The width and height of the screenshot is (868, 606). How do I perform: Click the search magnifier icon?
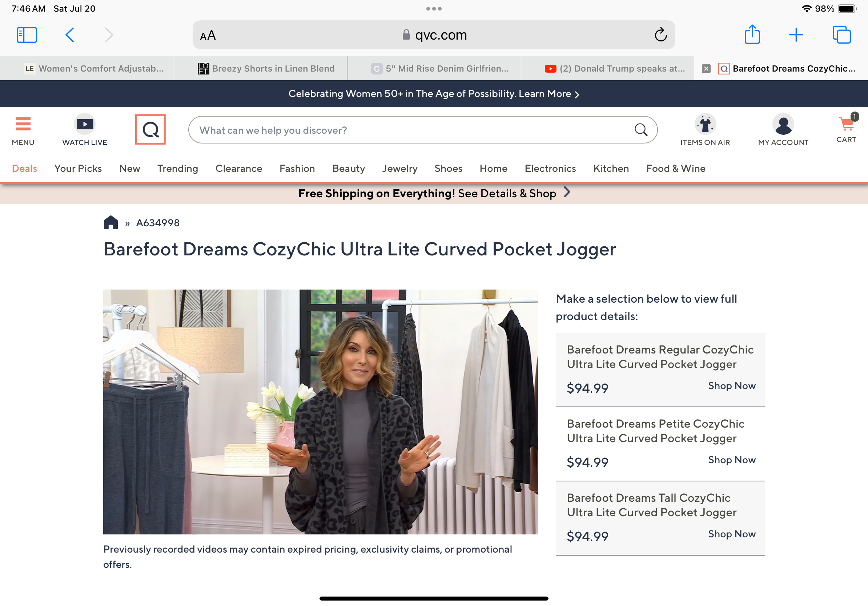tap(640, 130)
